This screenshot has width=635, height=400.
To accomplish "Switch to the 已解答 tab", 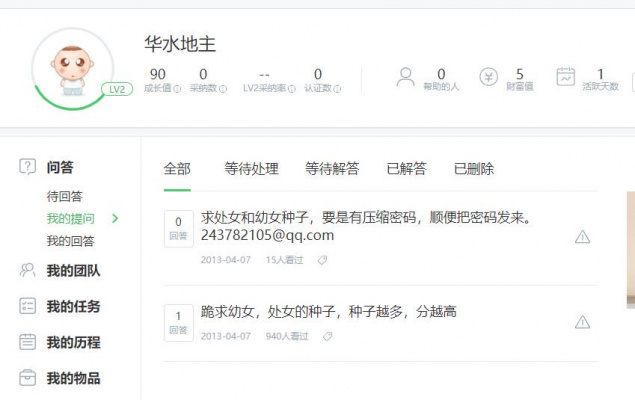I will 407,168.
